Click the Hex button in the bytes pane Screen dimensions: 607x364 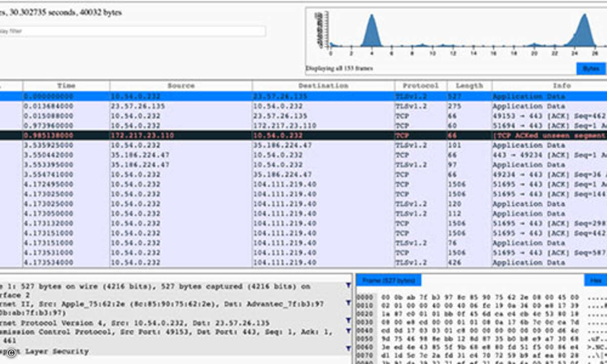pos(595,280)
